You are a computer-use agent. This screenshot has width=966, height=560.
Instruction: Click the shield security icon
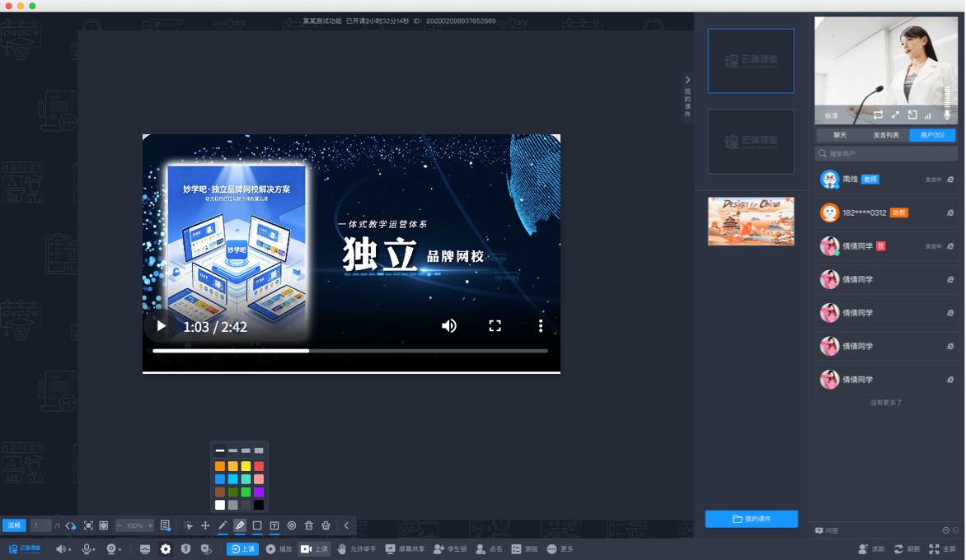pyautogui.click(x=185, y=549)
